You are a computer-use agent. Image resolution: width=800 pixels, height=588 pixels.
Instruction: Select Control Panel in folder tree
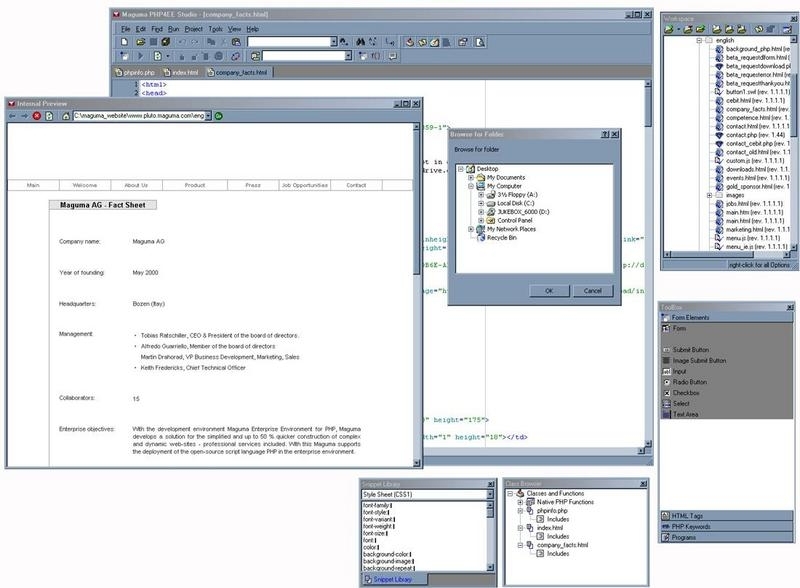[509, 220]
